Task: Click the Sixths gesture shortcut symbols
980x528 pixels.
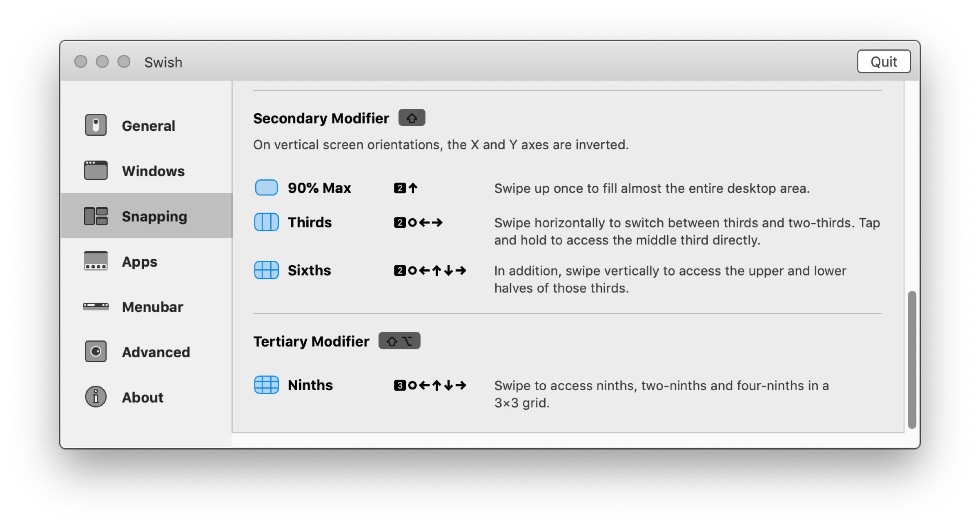Action: tap(430, 271)
